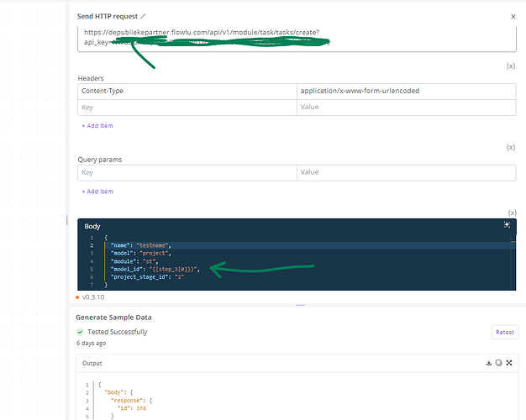Viewport: 526px width, 420px height.
Task: Click the empty Headers Key field
Action: [x=187, y=108]
